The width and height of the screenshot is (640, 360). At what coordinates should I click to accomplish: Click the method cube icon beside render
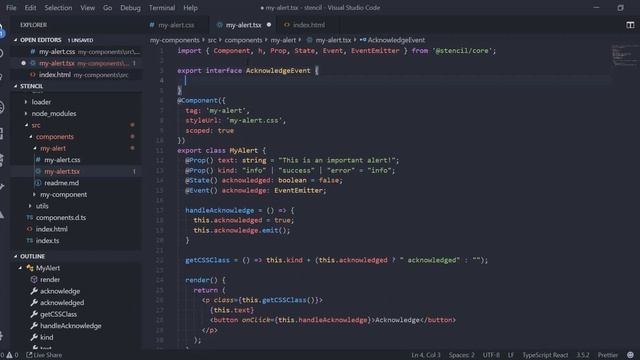coord(34,280)
